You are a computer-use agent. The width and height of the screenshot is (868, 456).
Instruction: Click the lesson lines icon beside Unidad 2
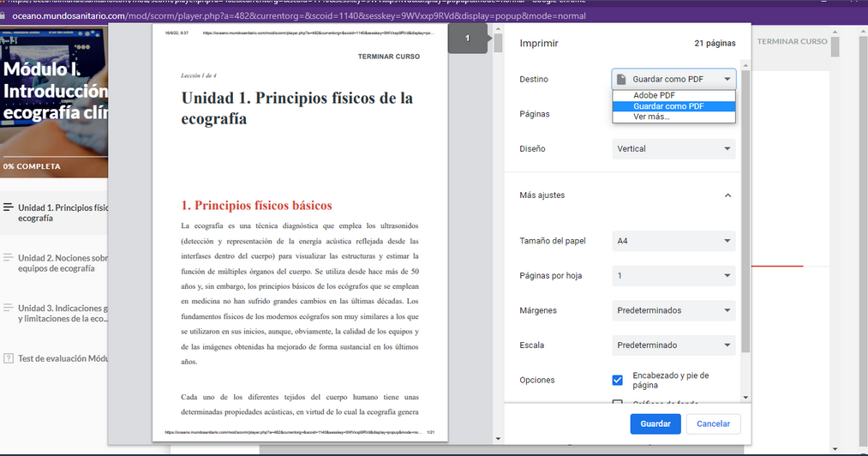[x=9, y=258]
